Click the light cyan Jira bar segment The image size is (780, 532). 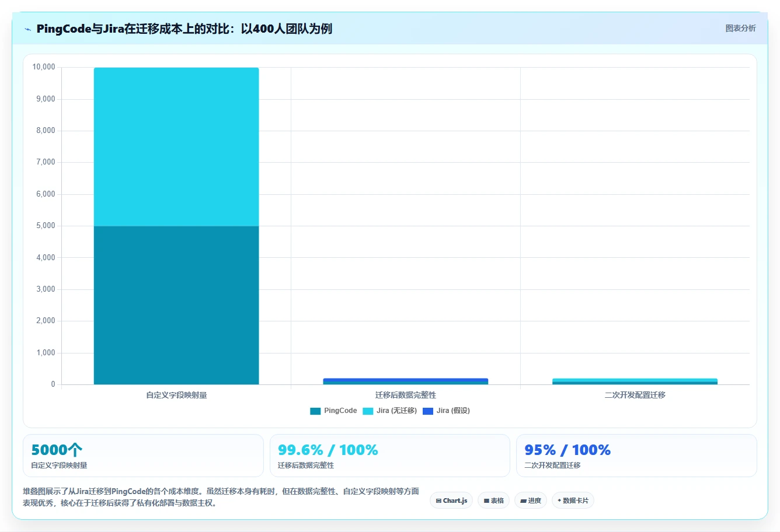coord(176,147)
